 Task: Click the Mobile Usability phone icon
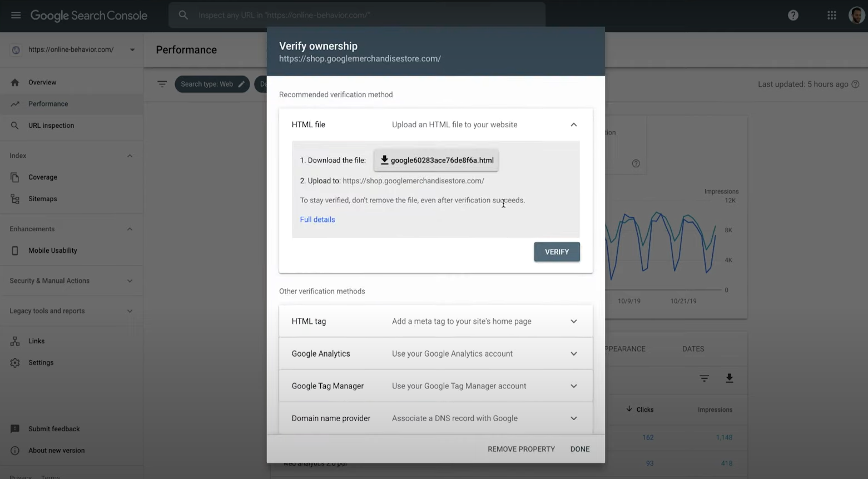15,251
